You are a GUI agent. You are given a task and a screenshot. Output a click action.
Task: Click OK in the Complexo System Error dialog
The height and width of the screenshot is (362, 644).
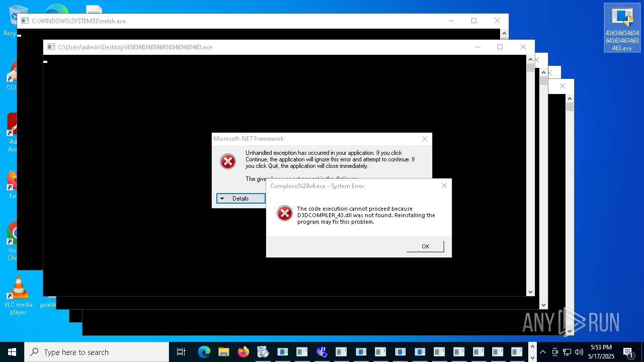point(425,246)
